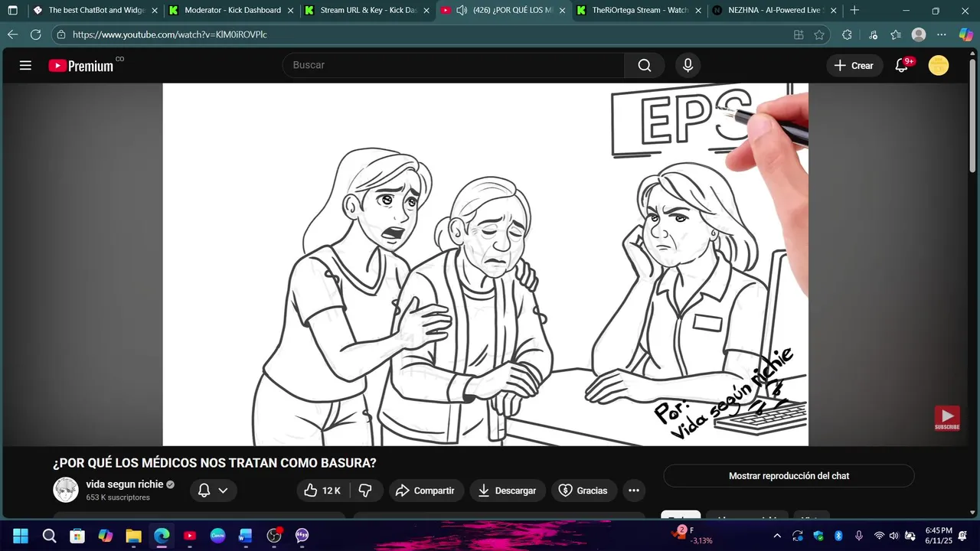Open browser extensions puzzle icon
The height and width of the screenshot is (551, 980).
pyautogui.click(x=847, y=34)
